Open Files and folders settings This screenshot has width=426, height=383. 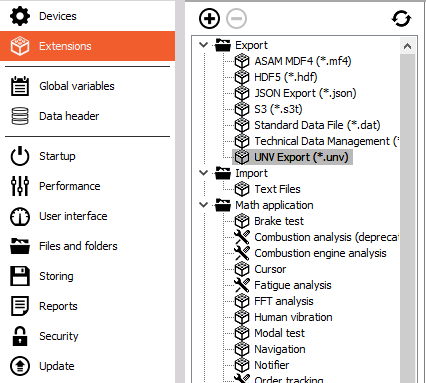(x=87, y=246)
